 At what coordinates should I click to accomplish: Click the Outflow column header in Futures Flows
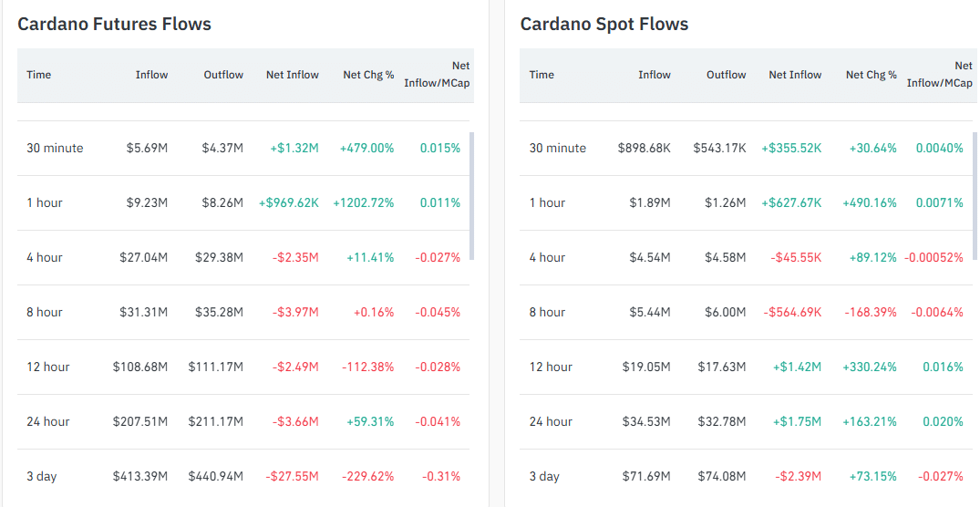point(223,75)
